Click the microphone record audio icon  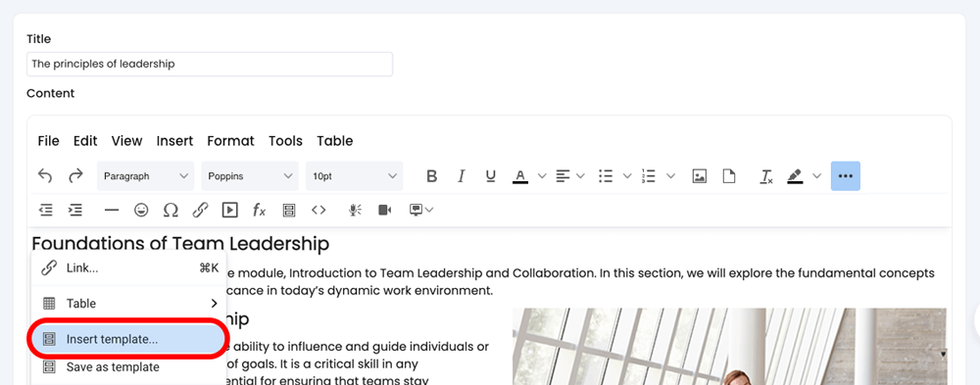point(355,210)
